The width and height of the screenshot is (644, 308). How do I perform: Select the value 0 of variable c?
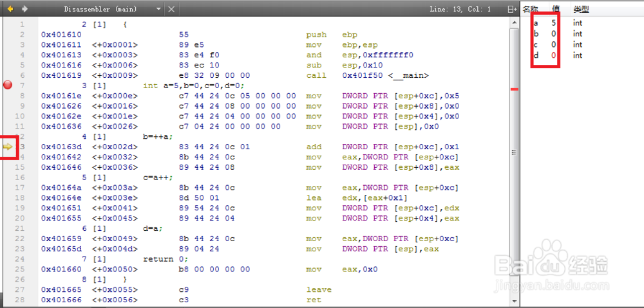click(x=554, y=44)
